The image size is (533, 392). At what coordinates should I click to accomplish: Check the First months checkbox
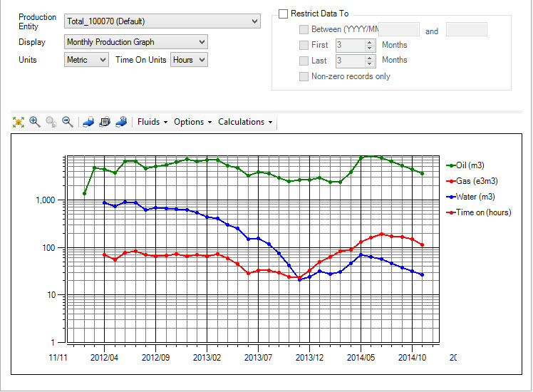tap(304, 45)
